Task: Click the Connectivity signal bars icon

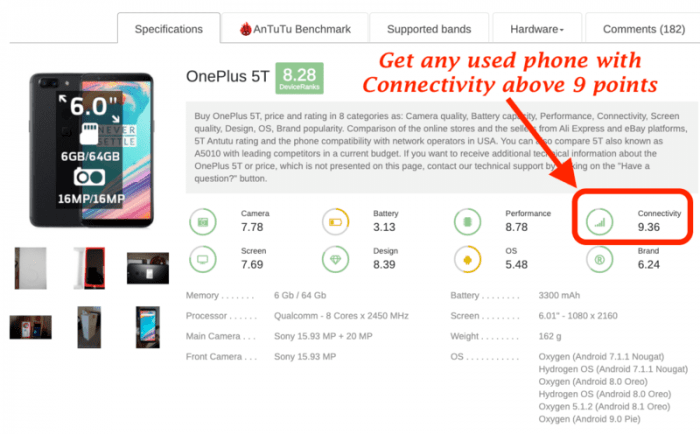Action: tap(600, 221)
